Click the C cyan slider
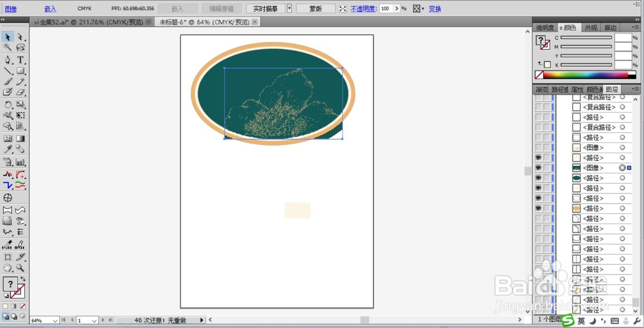This screenshot has height=328, width=644. (586, 37)
